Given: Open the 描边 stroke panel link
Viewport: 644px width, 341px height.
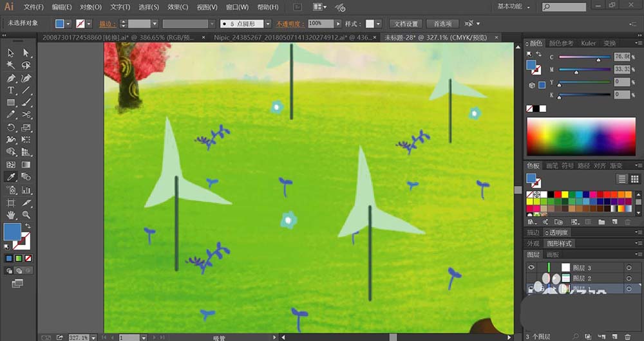Looking at the screenshot, I should [107, 24].
